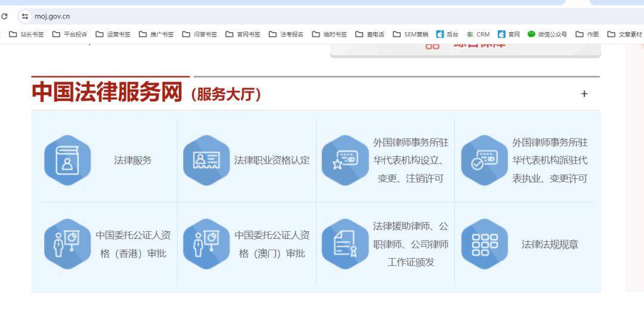
Task: Open the 法律服务 book icon
Action: point(67,160)
